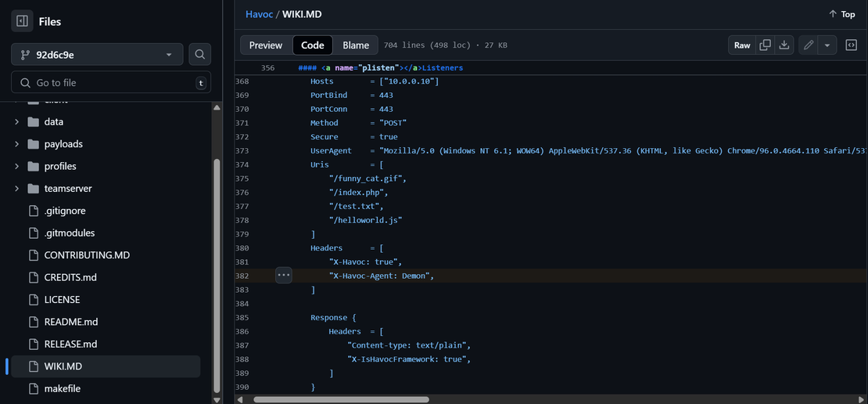The height and width of the screenshot is (404, 868).
Task: Click the Raw button
Action: (742, 45)
